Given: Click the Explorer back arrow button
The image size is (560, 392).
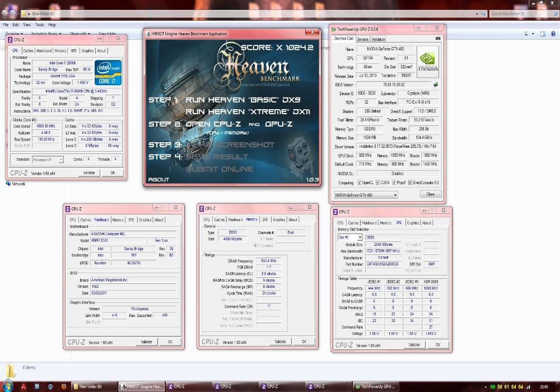Looking at the screenshot, I should [x=4, y=13].
